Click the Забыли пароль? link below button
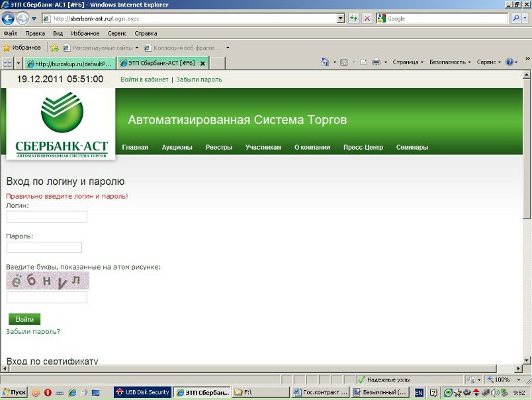Viewport: 532px width, 400px height. coord(33,331)
